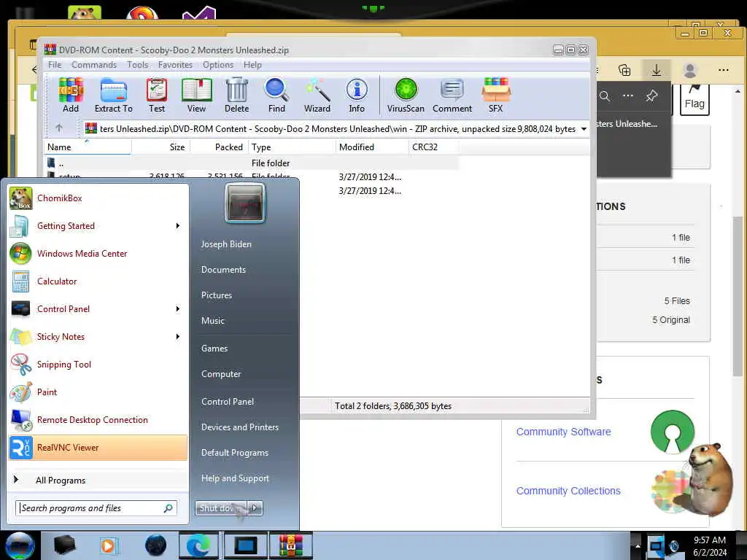Open browser settings ellipsis menu
747x560 pixels.
click(723, 71)
